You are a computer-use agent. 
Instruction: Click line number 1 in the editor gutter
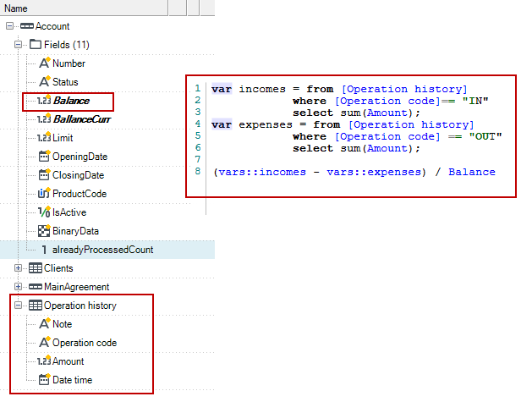(x=198, y=88)
